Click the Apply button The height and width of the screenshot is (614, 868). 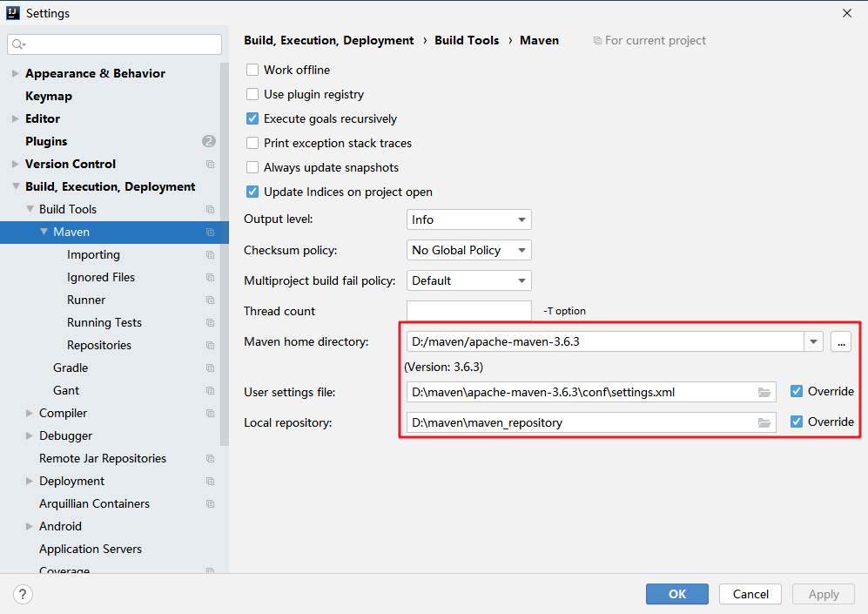coord(822,593)
